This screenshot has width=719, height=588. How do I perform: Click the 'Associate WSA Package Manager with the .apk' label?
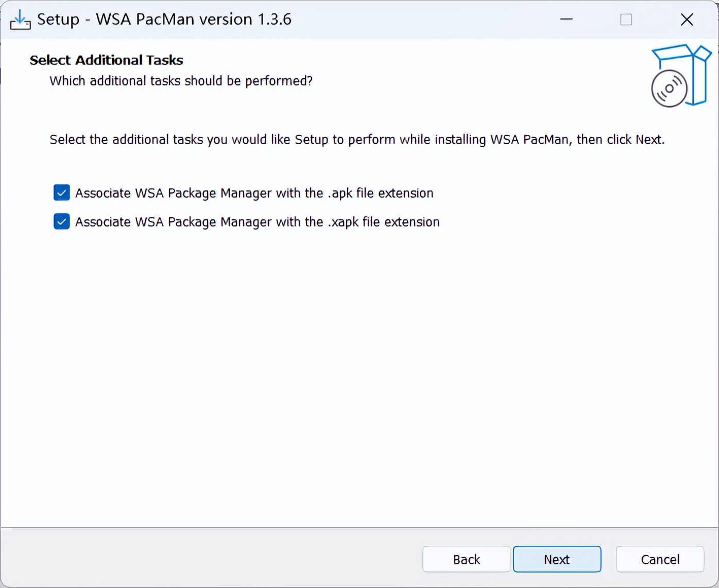click(x=254, y=193)
